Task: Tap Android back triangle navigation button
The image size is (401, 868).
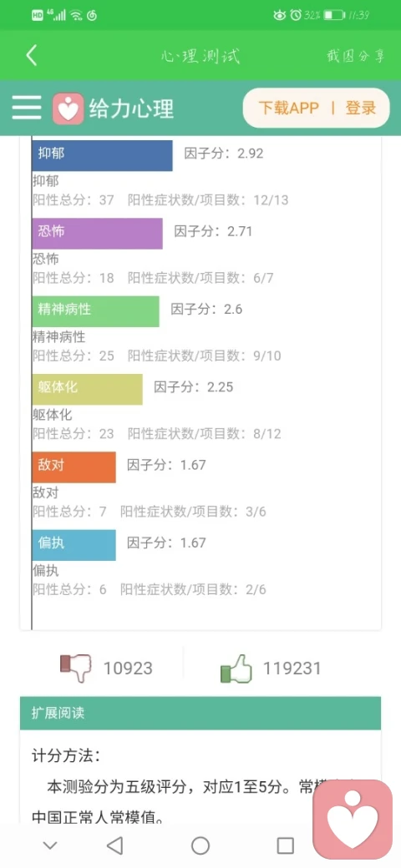Action: coord(114,845)
